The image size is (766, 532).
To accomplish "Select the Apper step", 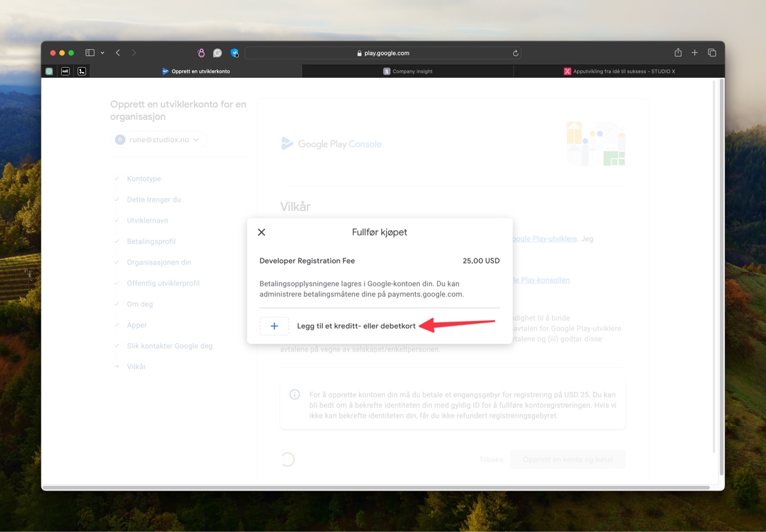I will (x=137, y=325).
